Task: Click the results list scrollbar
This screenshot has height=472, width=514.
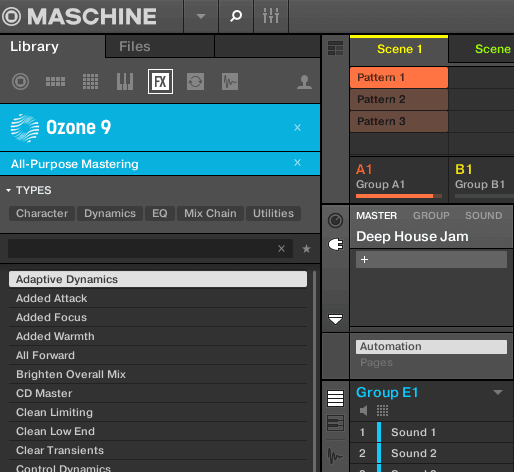Action: 314,370
